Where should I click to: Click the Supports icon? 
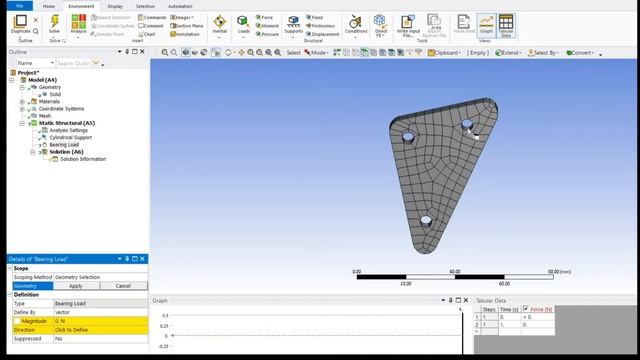293,21
